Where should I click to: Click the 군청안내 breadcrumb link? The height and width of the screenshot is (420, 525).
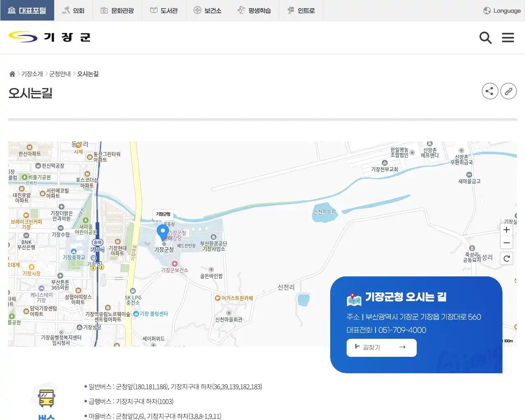59,73
